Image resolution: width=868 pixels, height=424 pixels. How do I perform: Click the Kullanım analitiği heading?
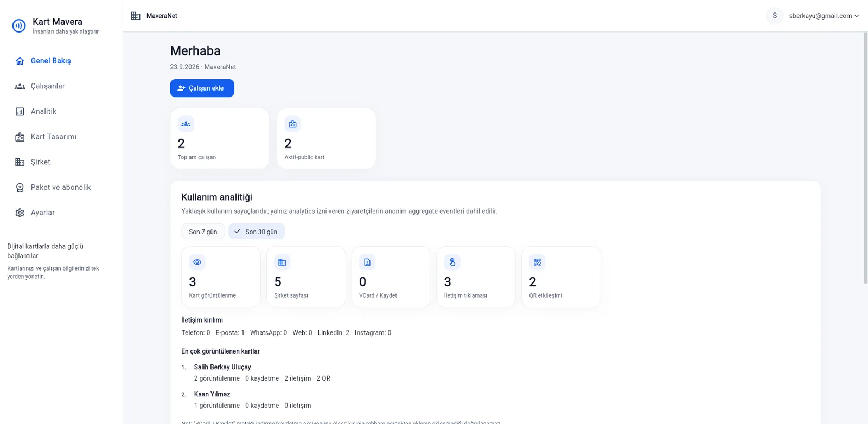tap(216, 197)
